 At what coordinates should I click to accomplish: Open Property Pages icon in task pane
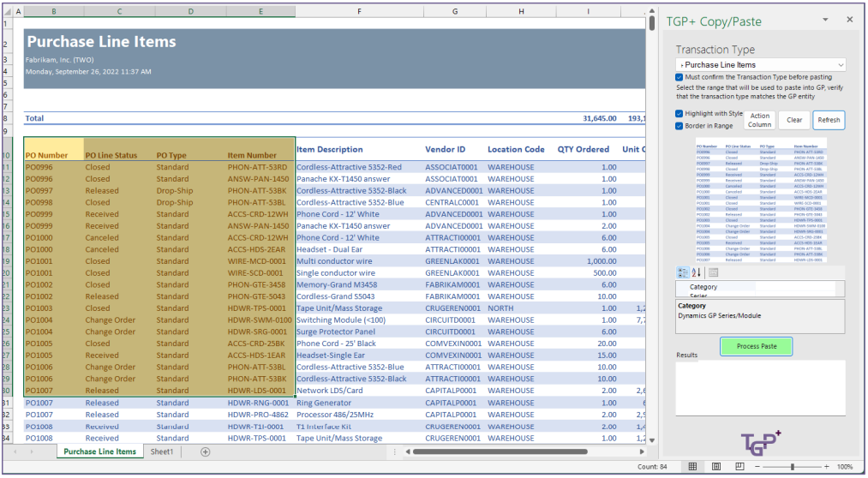click(713, 272)
